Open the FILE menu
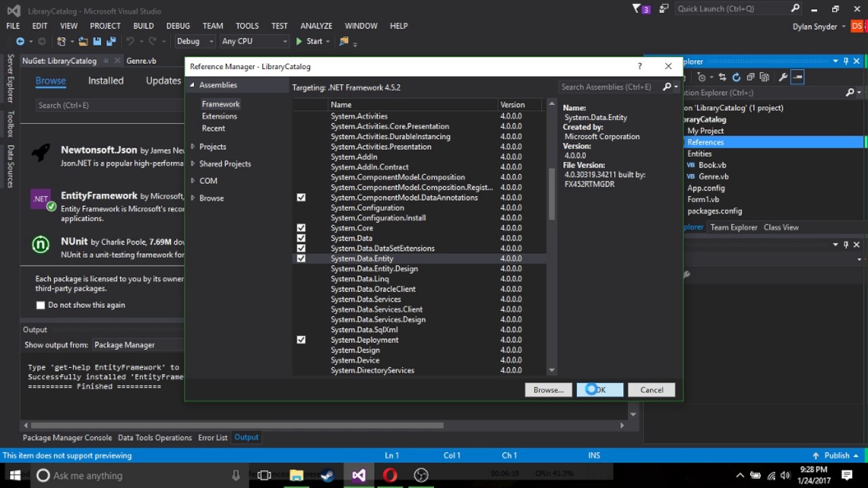Viewport: 868px width, 488px height. (x=13, y=26)
